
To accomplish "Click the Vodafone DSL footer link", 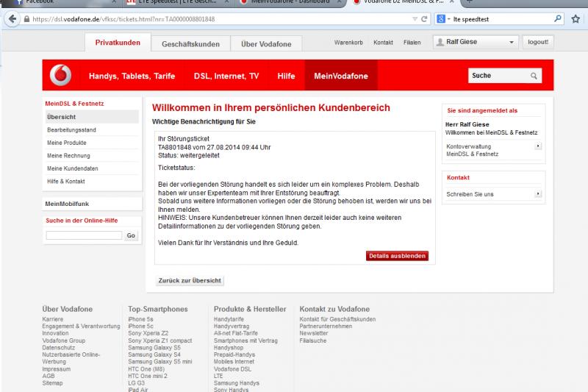I will click(232, 368).
